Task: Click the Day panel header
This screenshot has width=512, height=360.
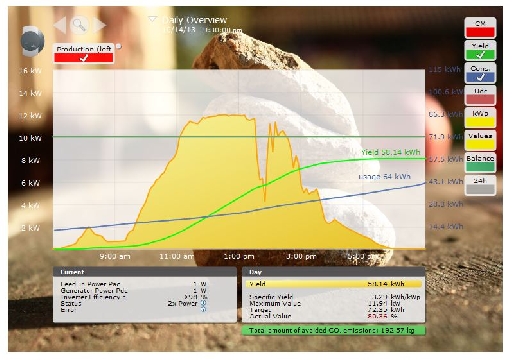Action: tap(333, 272)
